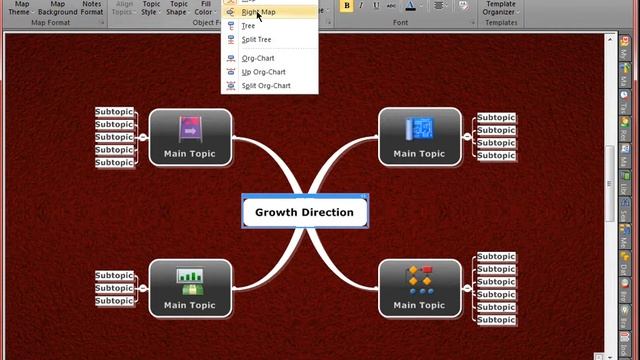Open Map Background settings
The height and width of the screenshot is (360, 640).
58,8
